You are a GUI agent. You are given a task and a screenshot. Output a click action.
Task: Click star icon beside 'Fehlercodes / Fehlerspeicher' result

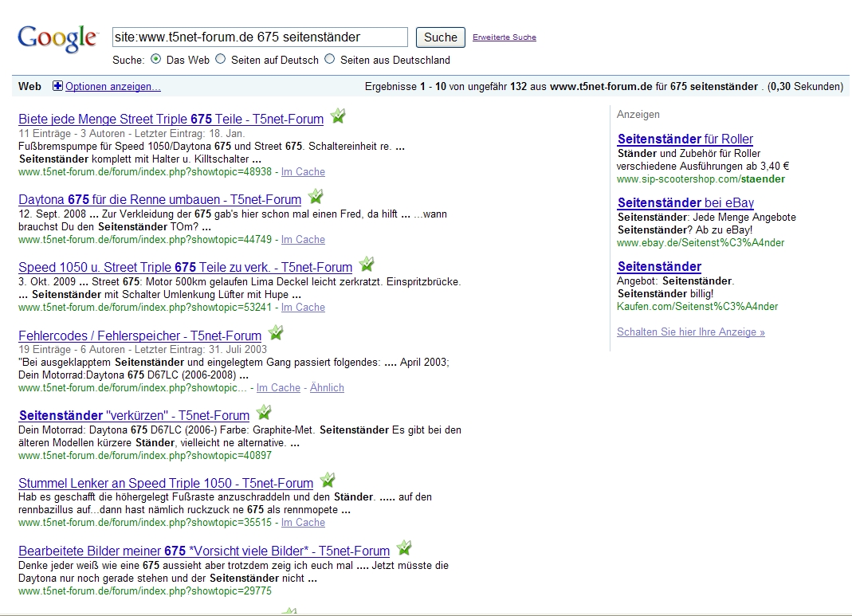(276, 332)
